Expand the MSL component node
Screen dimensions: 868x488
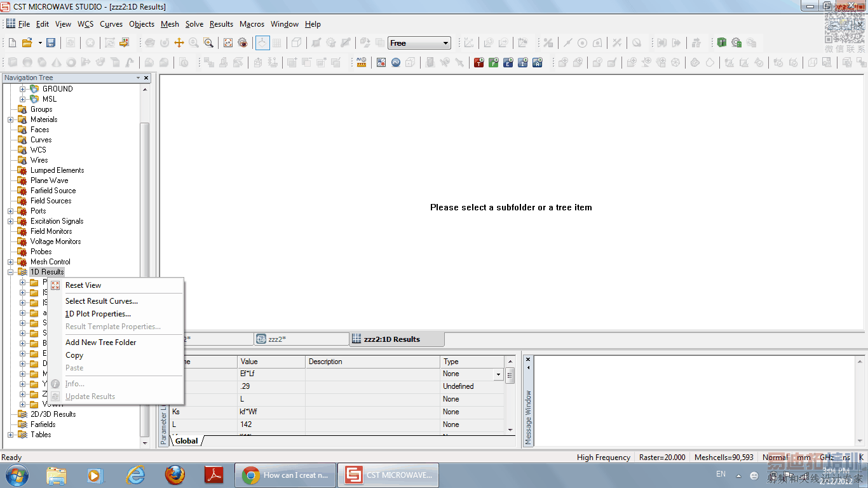tap(23, 99)
